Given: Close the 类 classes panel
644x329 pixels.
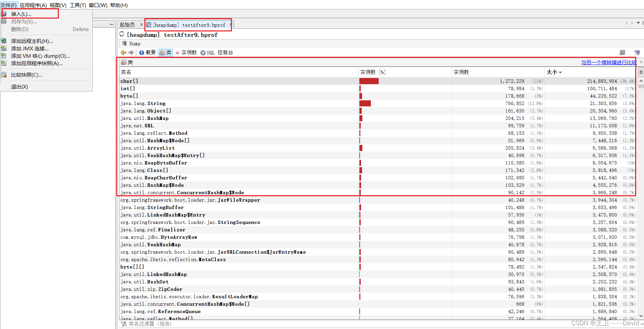Looking at the screenshot, I should coord(641,62).
